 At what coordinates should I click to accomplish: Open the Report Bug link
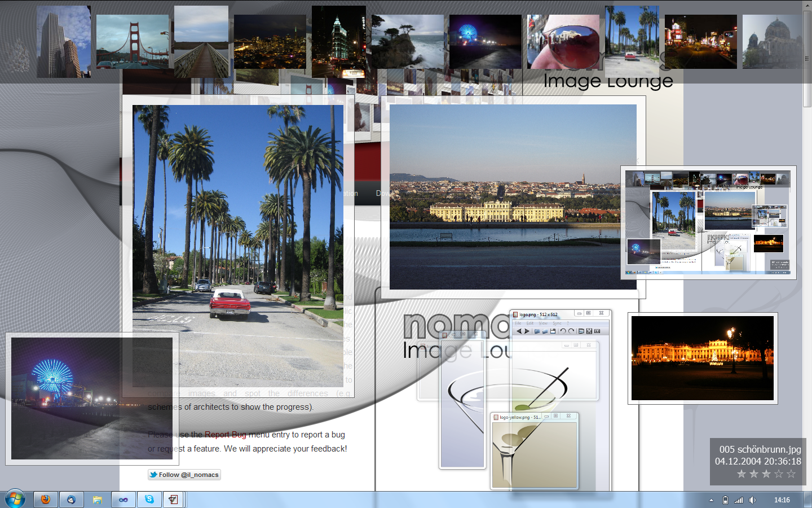tap(225, 435)
